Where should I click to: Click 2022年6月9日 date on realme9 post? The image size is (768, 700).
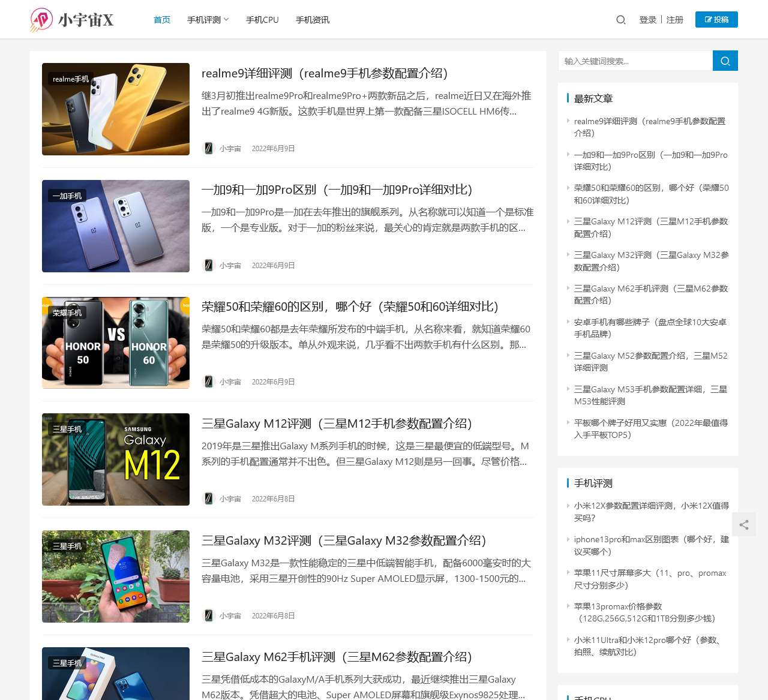pos(273,148)
